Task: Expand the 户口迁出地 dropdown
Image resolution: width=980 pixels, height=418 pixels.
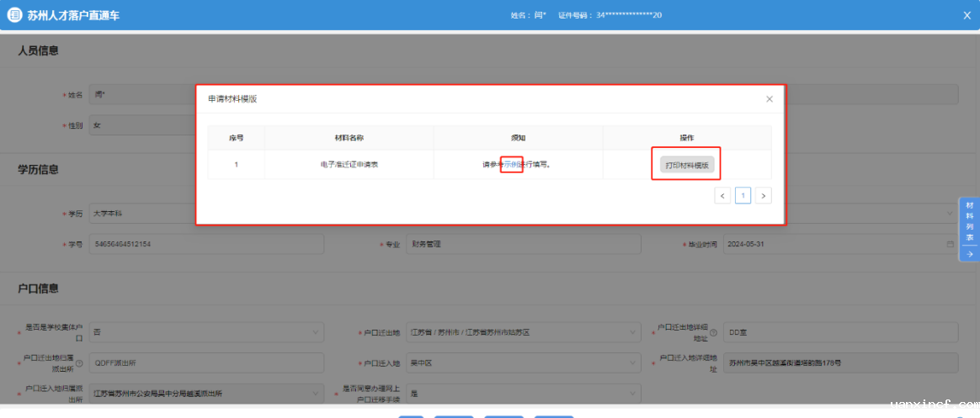Action: [x=631, y=332]
